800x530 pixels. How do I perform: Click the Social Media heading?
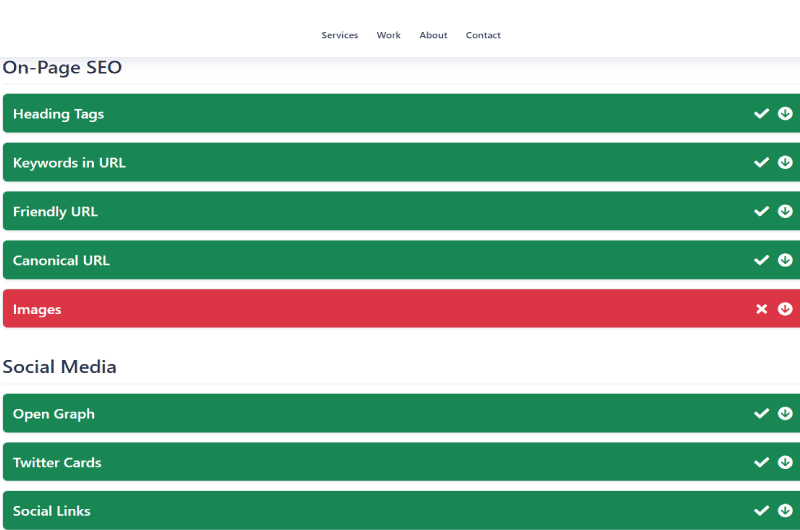pyautogui.click(x=60, y=367)
